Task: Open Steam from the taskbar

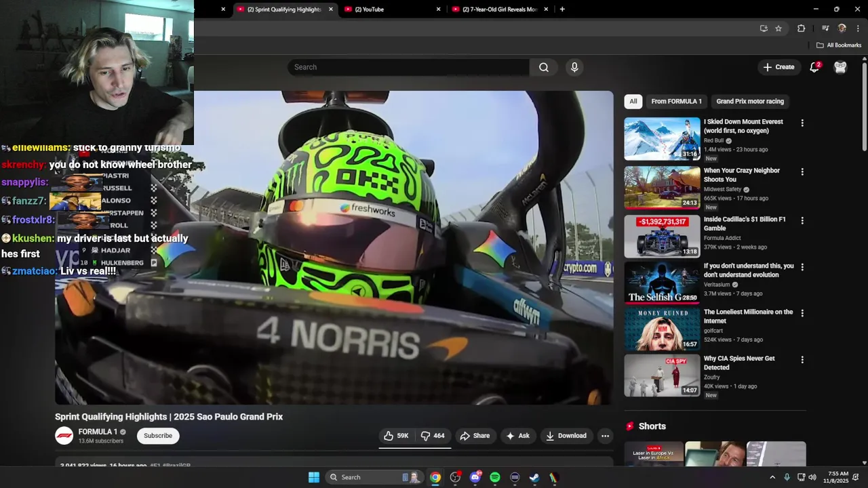Action: [x=534, y=477]
